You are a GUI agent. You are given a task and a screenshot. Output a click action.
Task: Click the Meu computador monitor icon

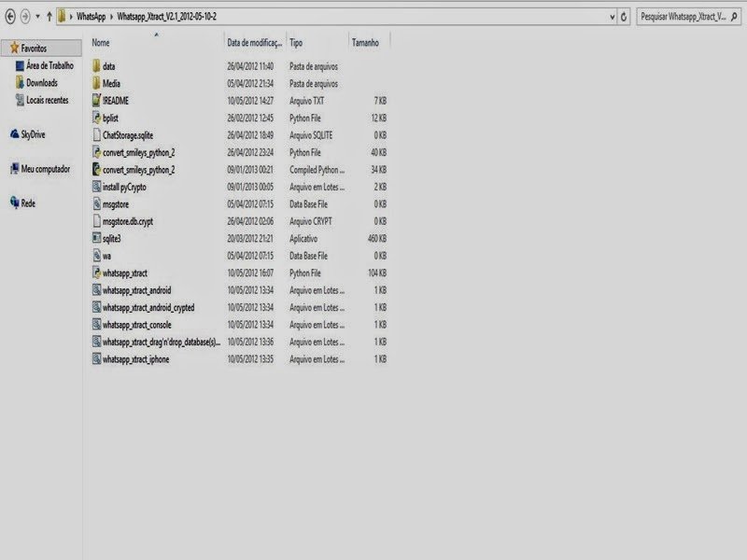(x=14, y=169)
